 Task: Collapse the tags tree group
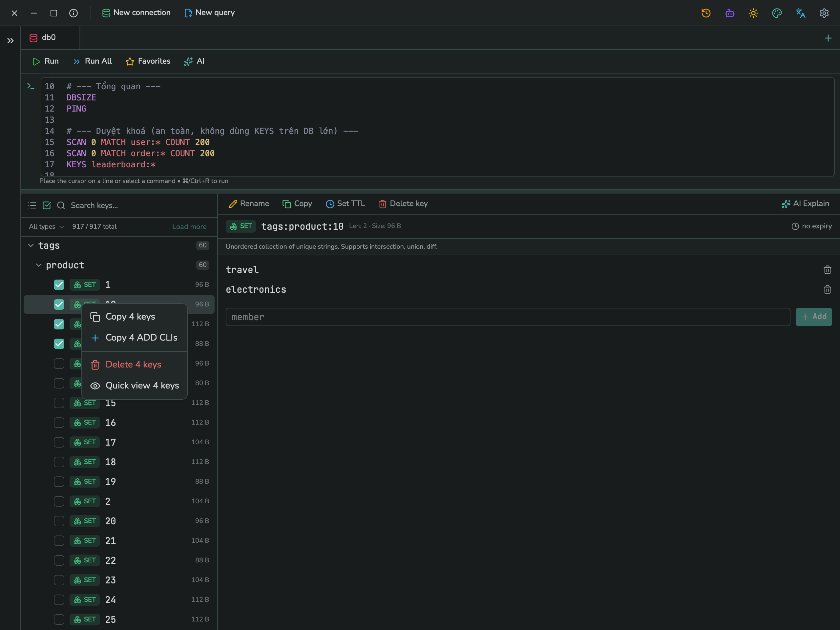click(x=31, y=245)
